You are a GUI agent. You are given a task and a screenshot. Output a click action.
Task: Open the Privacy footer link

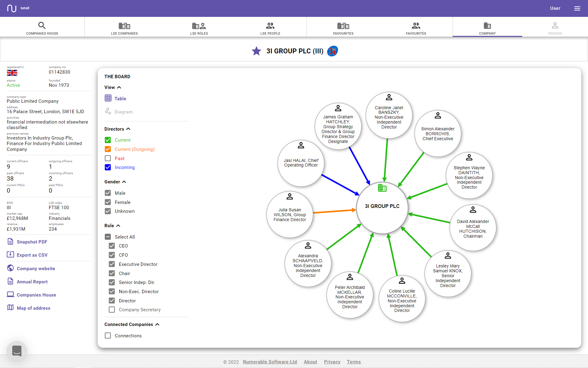point(332,362)
